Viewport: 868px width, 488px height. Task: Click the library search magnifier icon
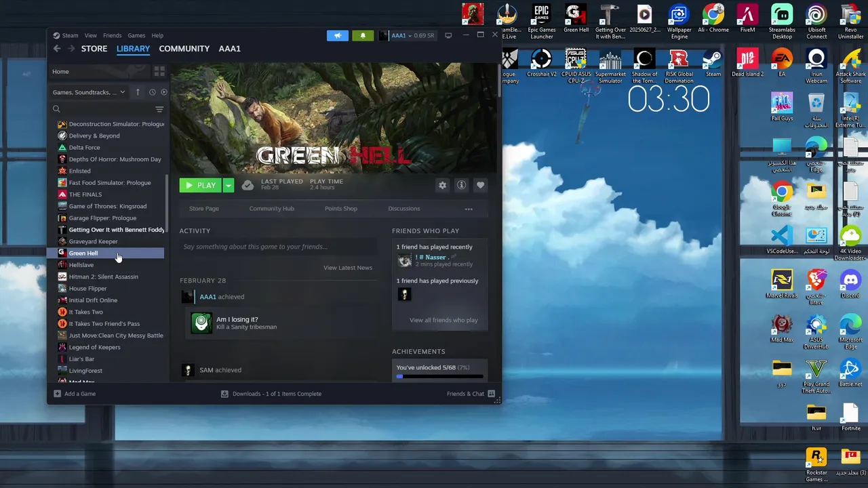[x=56, y=109]
